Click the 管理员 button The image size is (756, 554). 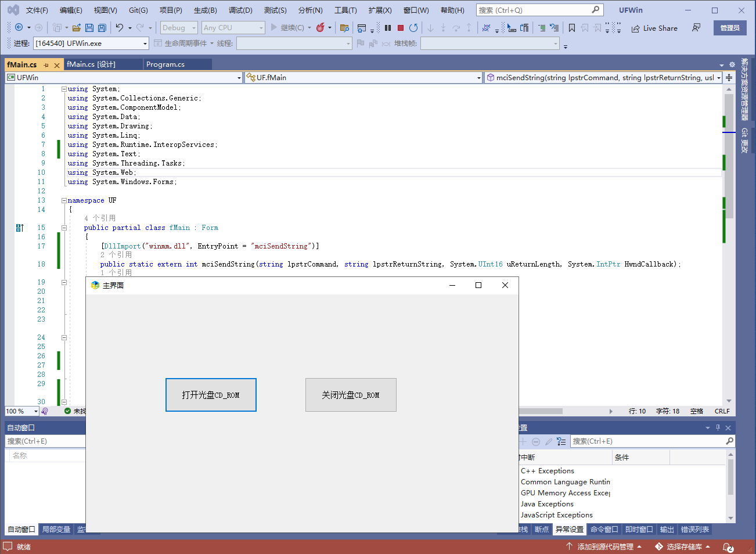730,28
